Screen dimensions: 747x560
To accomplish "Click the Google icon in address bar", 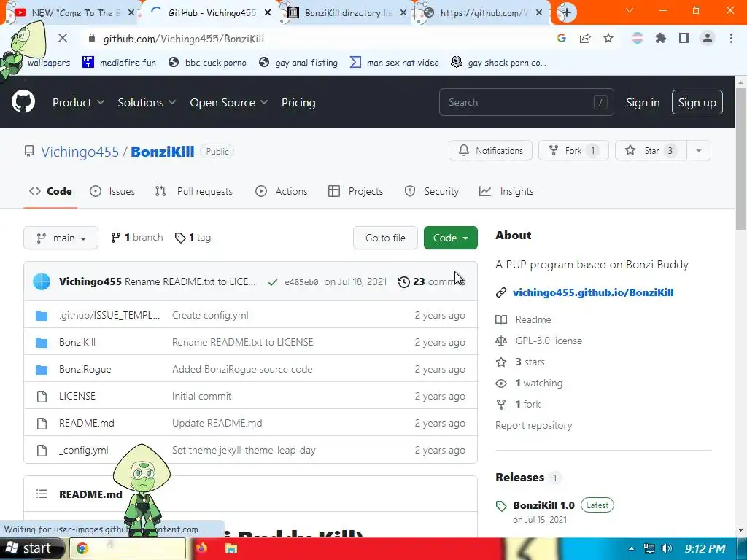I will 562,38.
